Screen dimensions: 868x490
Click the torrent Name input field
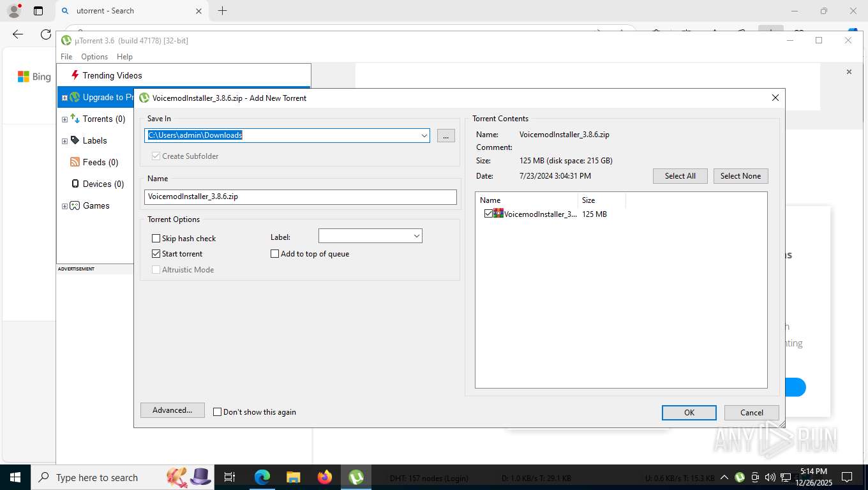click(x=301, y=197)
